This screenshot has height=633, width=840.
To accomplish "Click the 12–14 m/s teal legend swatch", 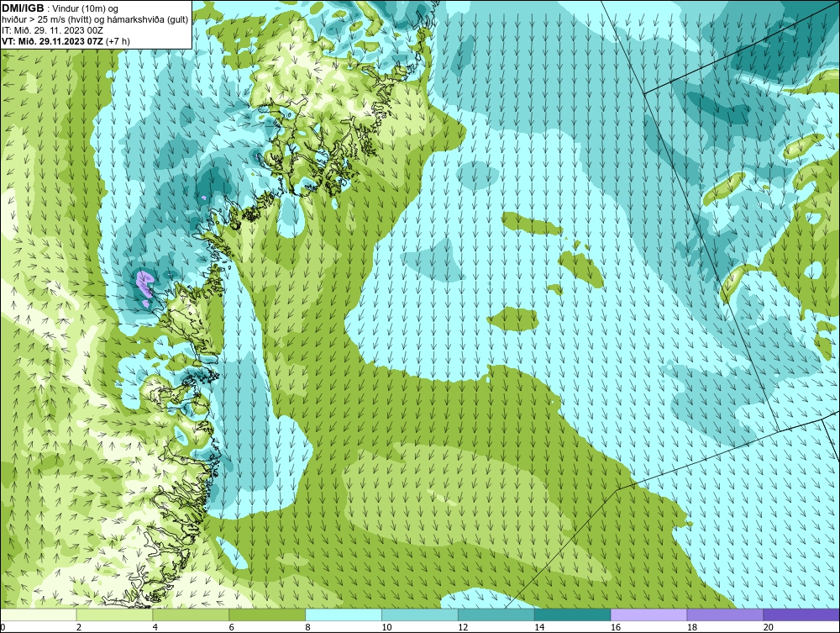I will click(496, 615).
